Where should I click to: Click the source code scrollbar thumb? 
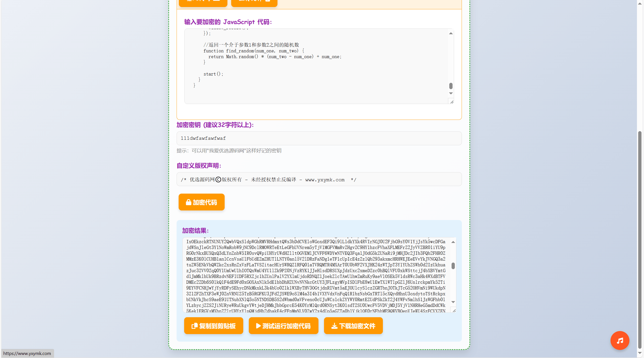(x=451, y=86)
